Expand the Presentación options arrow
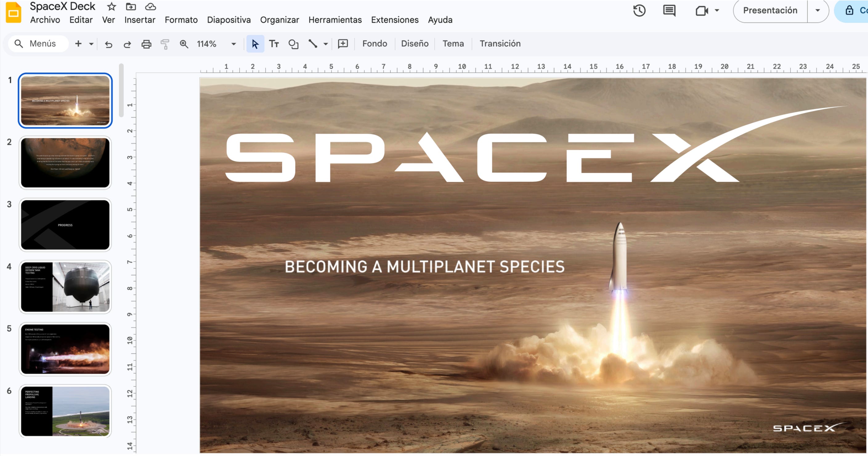Image resolution: width=868 pixels, height=456 pixels. pyautogui.click(x=817, y=10)
